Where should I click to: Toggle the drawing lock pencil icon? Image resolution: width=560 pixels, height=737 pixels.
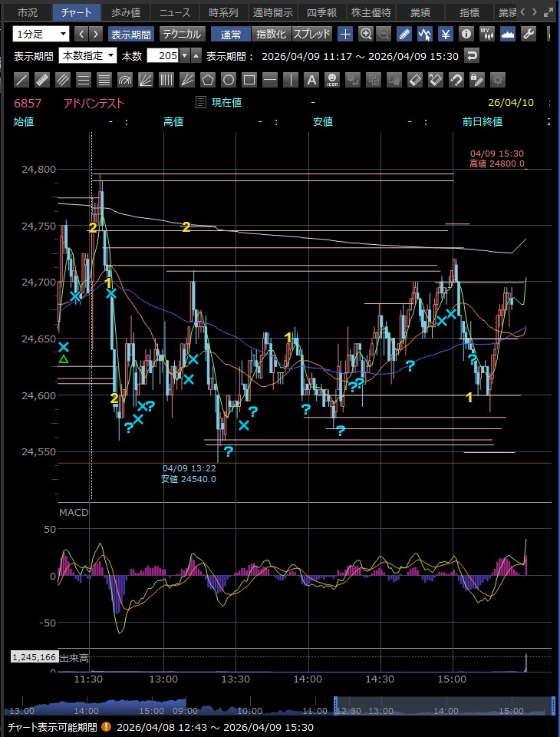coord(477,79)
